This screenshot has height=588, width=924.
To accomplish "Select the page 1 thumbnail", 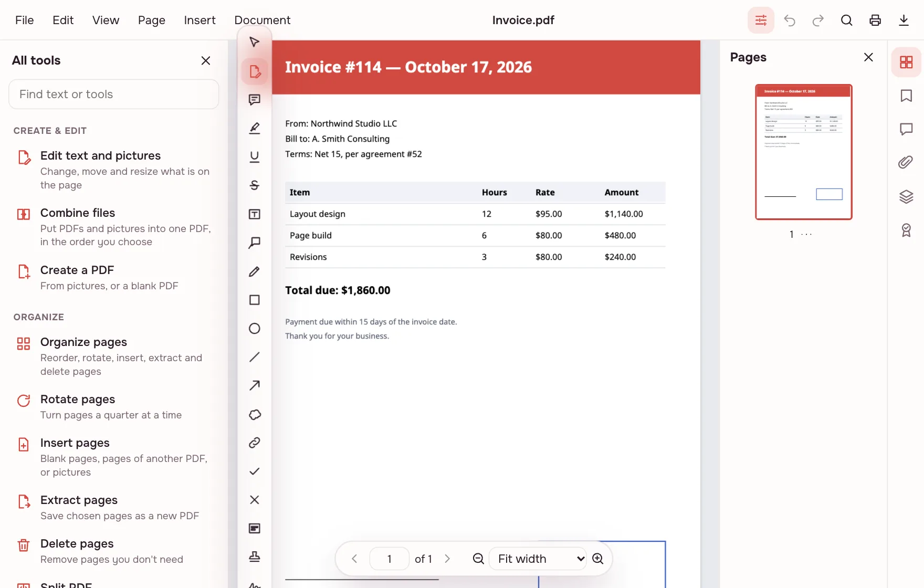I will click(804, 152).
